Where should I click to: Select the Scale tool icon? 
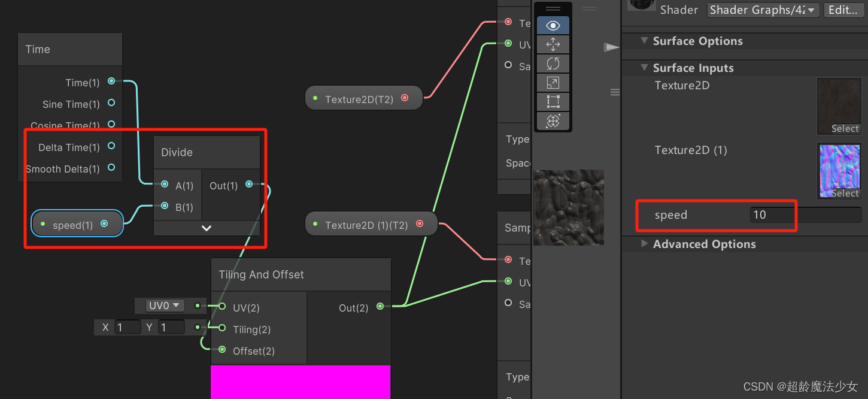pos(552,82)
